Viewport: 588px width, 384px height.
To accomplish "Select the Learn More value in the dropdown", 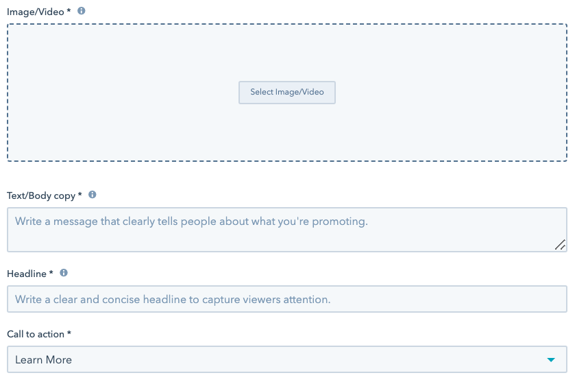I will [x=43, y=359].
